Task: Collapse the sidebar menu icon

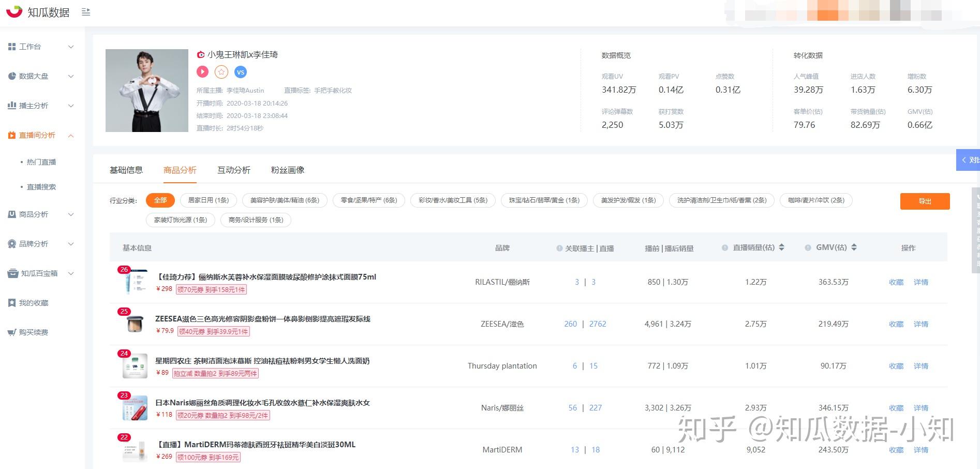Action: pyautogui.click(x=86, y=12)
